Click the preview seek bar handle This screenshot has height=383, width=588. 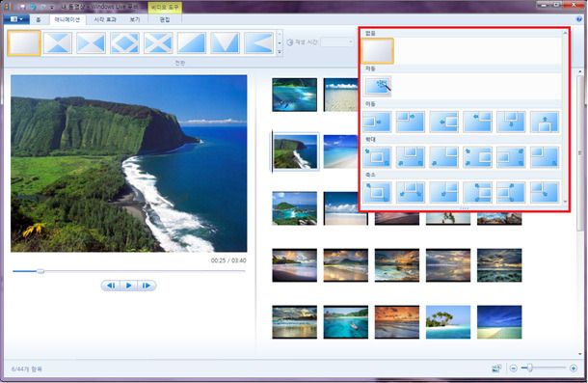coord(40,271)
